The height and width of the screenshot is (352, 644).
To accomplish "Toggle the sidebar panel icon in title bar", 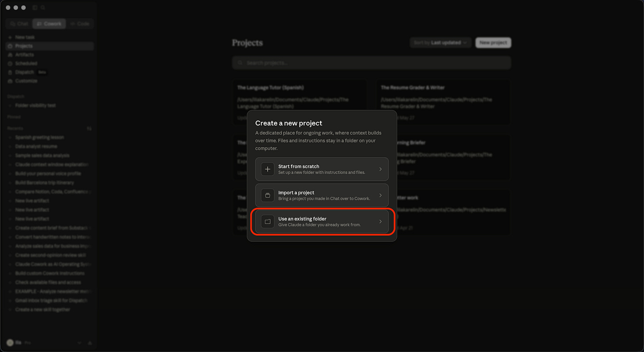I will (x=35, y=8).
